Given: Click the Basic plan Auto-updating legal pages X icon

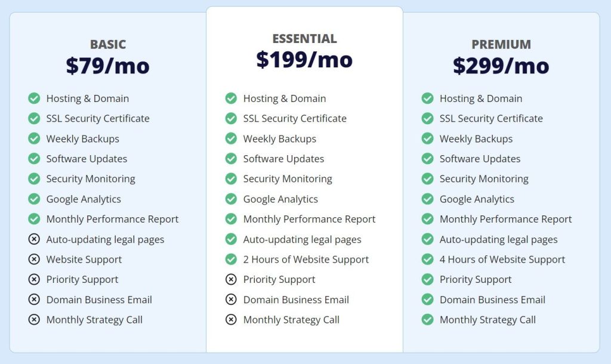Looking at the screenshot, I should click(x=34, y=239).
